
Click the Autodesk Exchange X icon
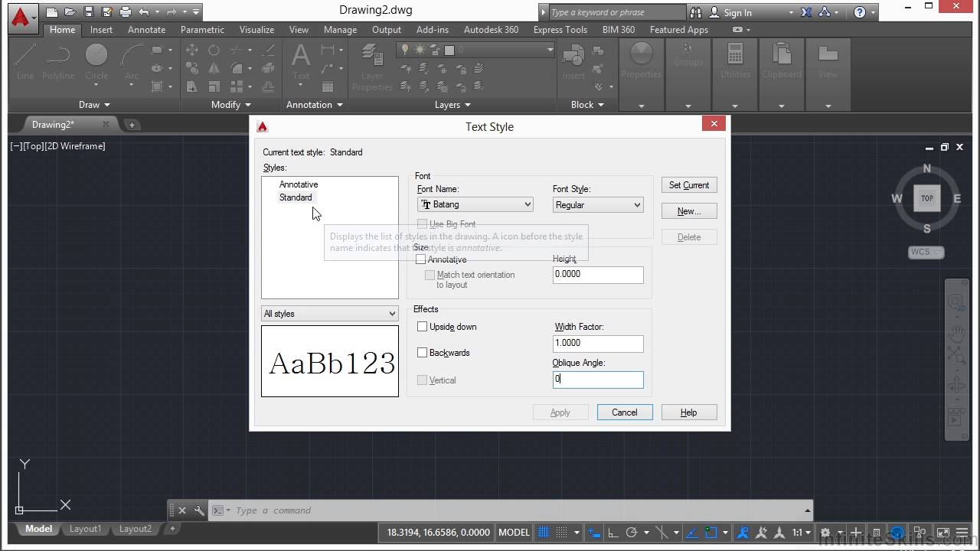(806, 12)
